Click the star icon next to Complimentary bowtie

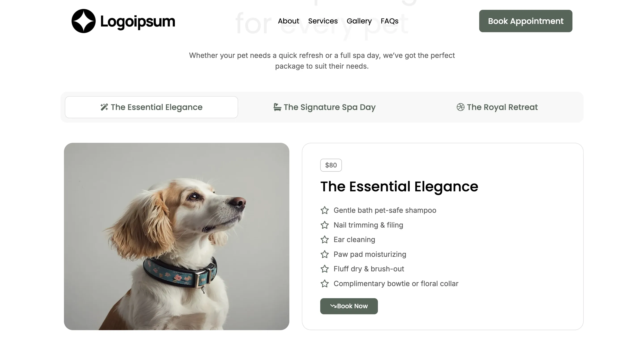pyautogui.click(x=324, y=284)
